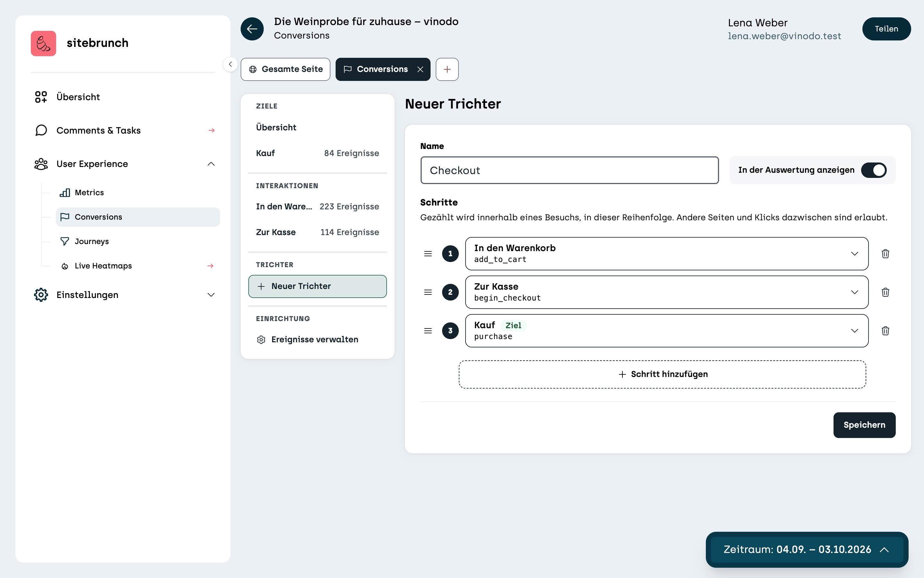Expand the Einstellungen section

pyautogui.click(x=211, y=295)
